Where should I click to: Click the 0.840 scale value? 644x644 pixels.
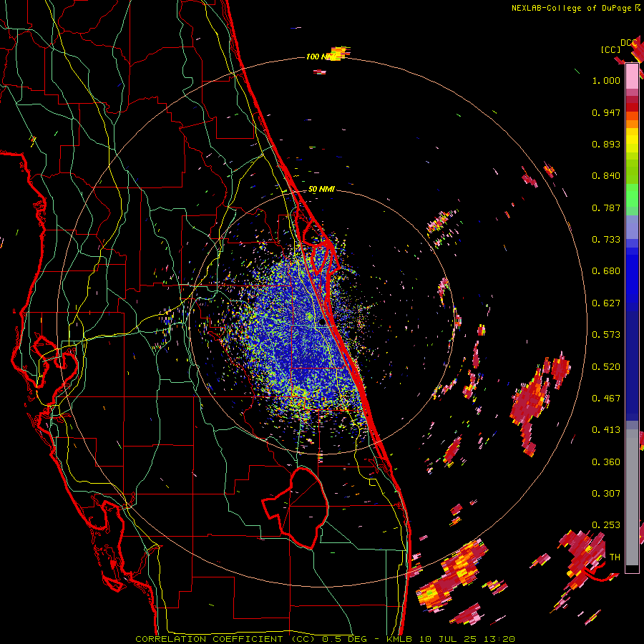(606, 176)
